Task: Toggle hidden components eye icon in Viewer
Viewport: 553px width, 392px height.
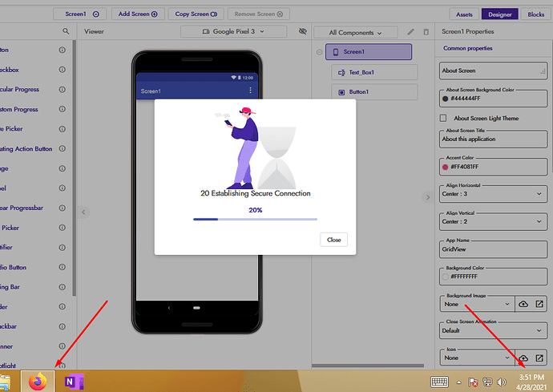Action: click(303, 31)
